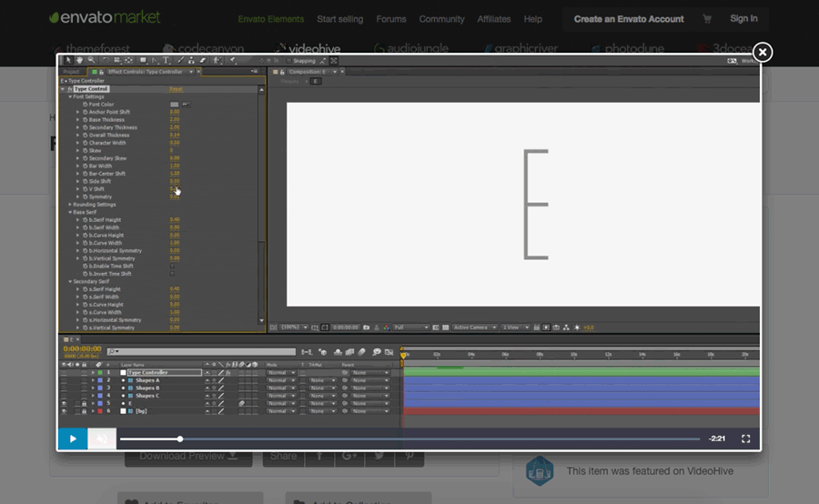Click Create an Envato Account button
This screenshot has height=504, width=819.
click(x=629, y=19)
